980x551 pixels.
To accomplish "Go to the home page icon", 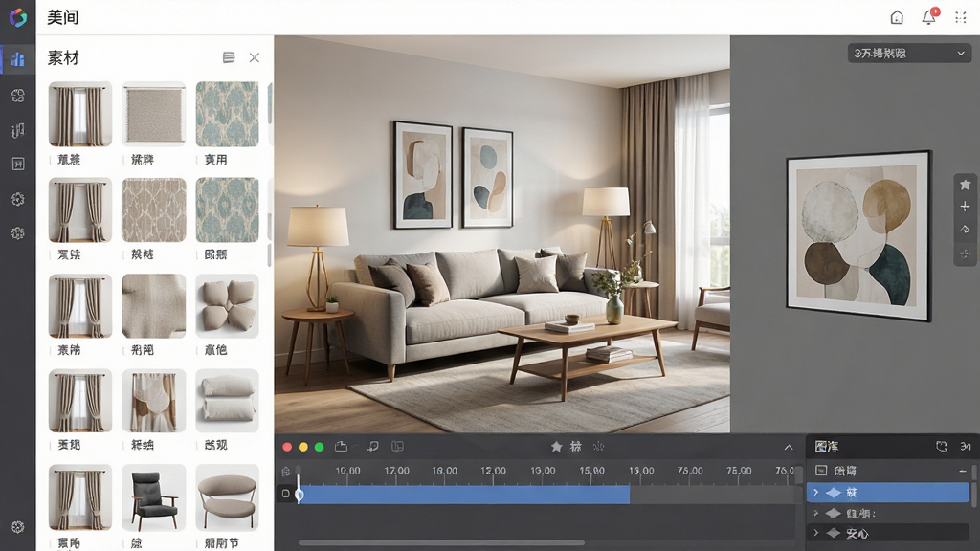I will 897,17.
